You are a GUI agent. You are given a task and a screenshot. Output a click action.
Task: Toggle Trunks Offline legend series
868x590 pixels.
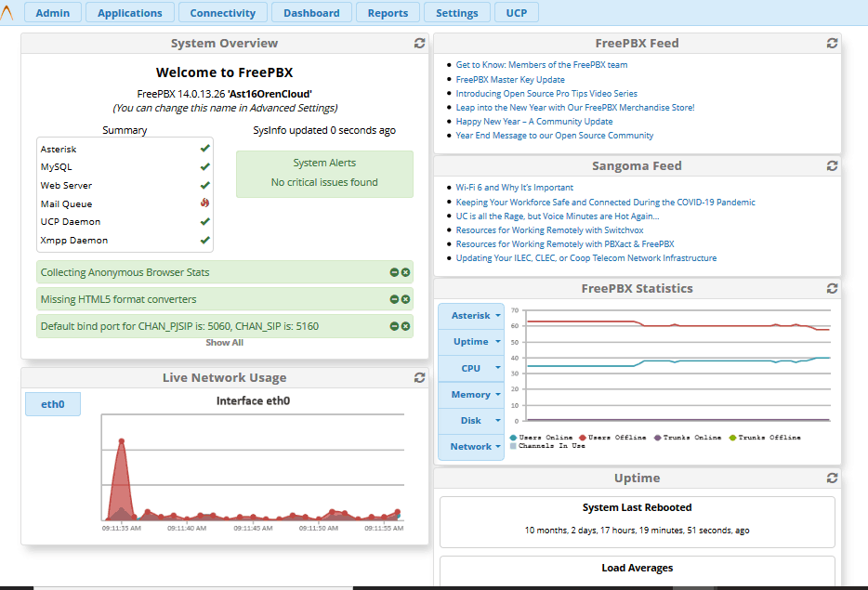point(765,438)
